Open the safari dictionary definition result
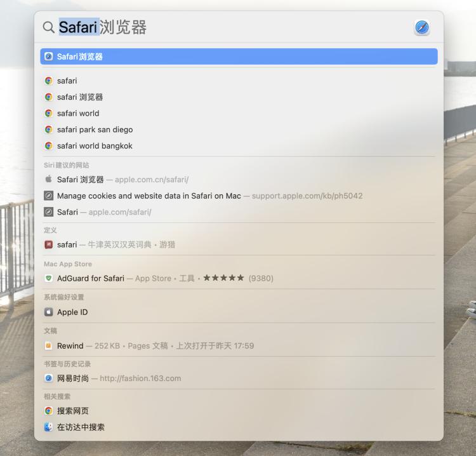 pos(239,245)
